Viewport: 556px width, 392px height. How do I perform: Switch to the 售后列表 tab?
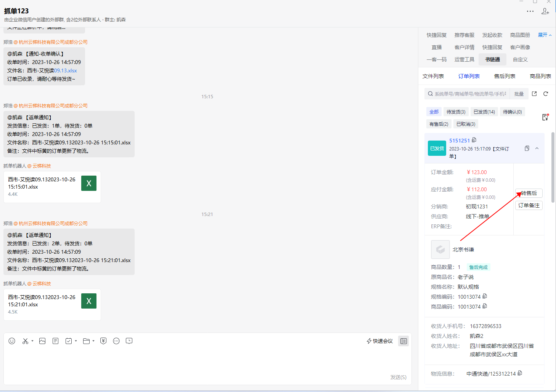click(x=505, y=76)
